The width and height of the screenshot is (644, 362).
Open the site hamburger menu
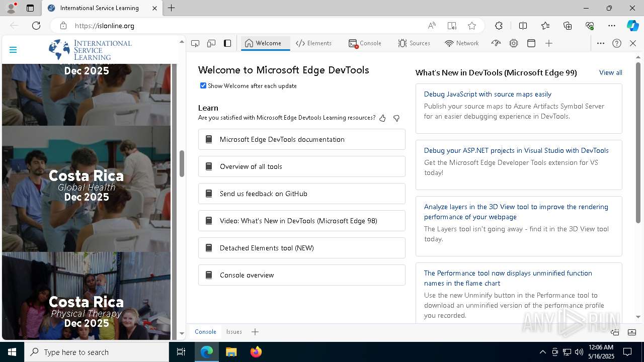click(13, 49)
